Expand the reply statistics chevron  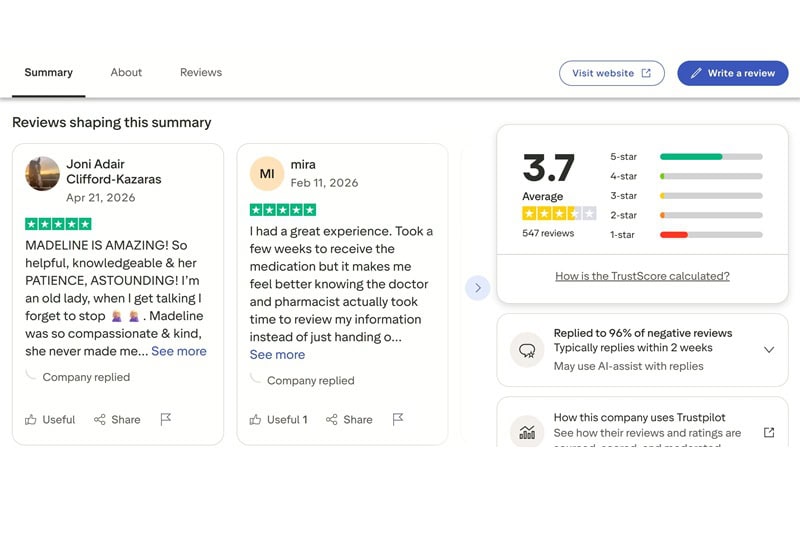[x=769, y=349]
